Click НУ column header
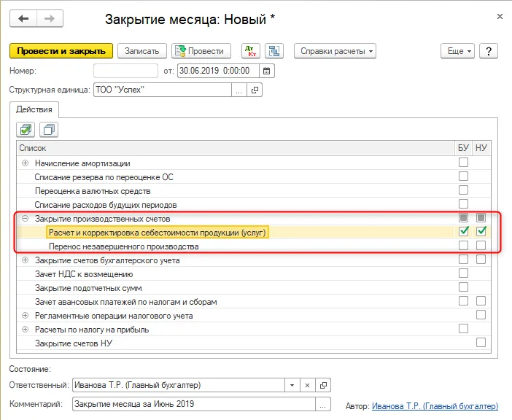 coord(481,148)
